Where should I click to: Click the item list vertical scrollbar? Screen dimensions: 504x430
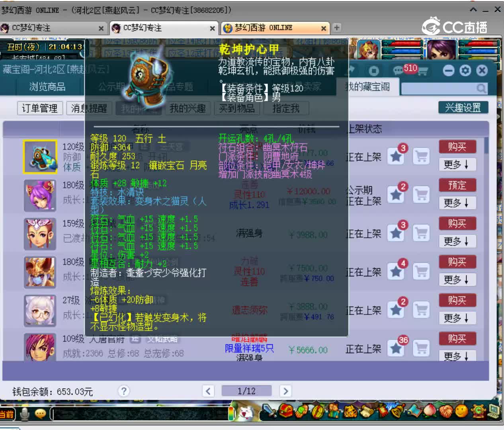tap(486, 249)
